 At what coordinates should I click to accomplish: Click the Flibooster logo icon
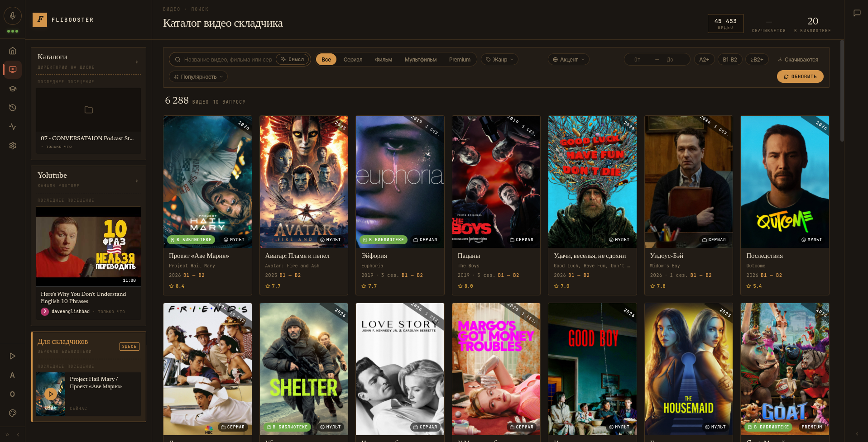pos(40,19)
